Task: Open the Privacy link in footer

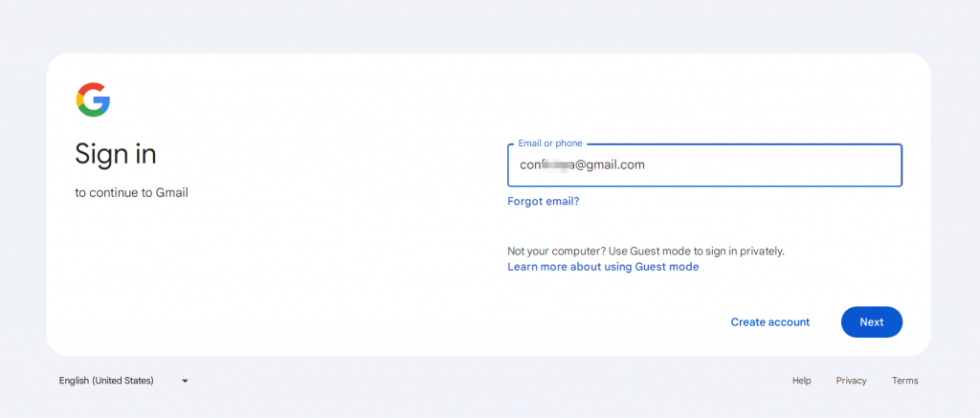Action: tap(851, 381)
